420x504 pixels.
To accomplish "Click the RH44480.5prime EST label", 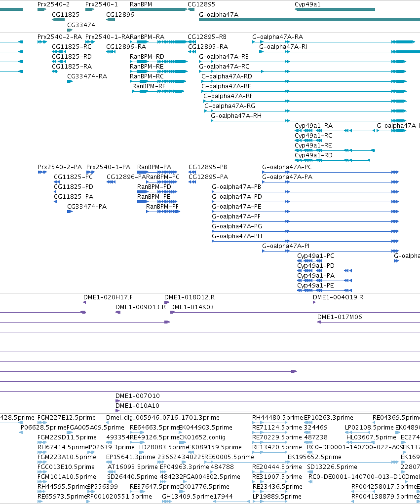I will tap(277, 418).
